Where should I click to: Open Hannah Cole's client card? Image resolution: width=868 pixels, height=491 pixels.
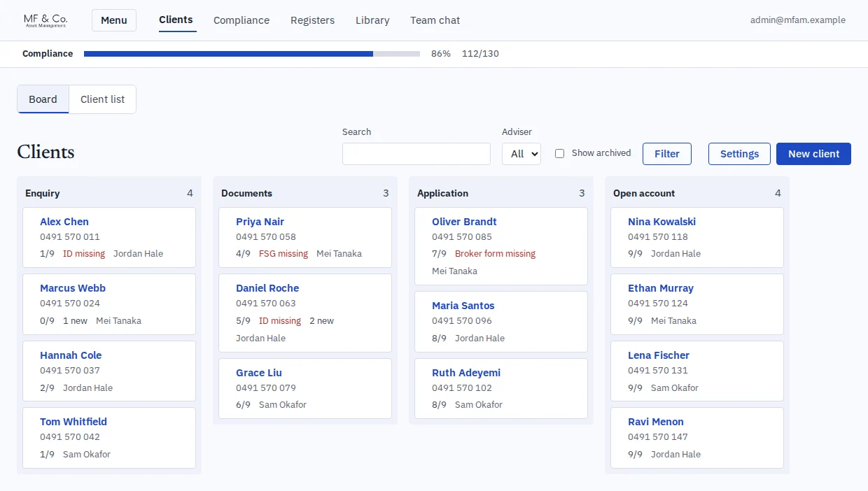click(109, 371)
